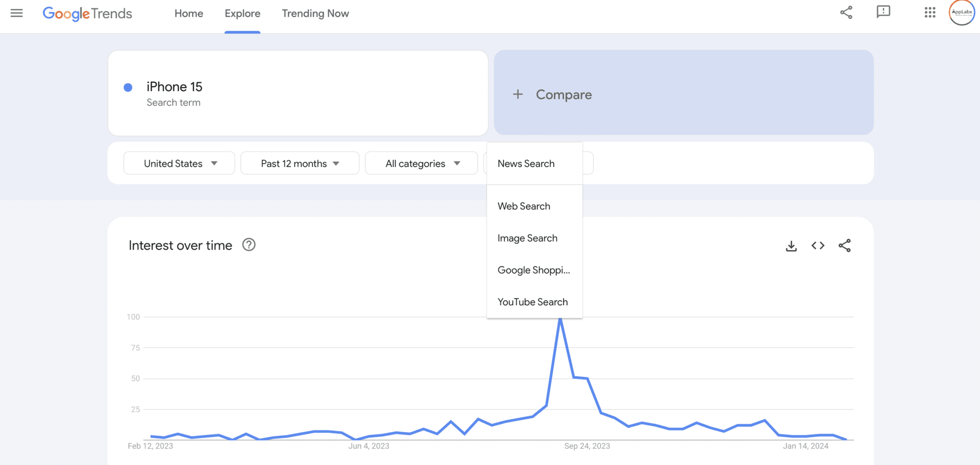
Task: Open the Google Trends home page via logo
Action: (88, 13)
